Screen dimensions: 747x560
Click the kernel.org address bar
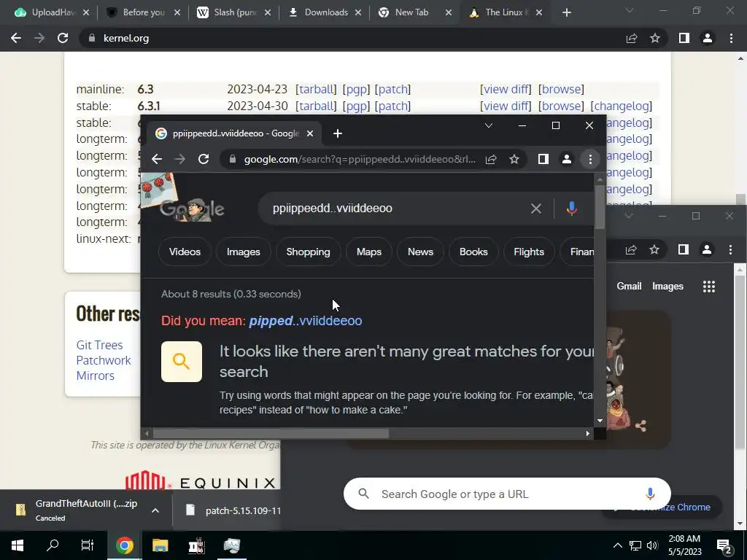[x=352, y=38]
